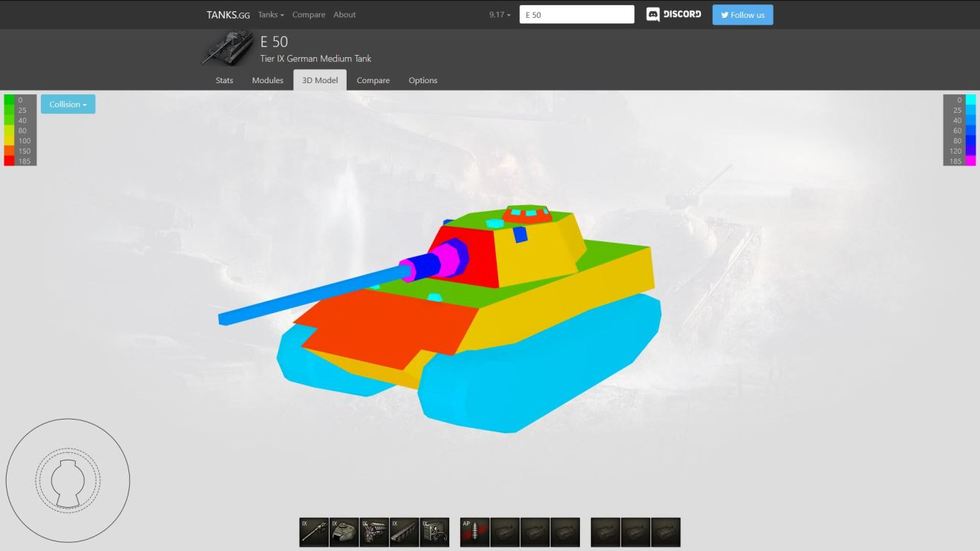Click the engine module icon

click(374, 532)
